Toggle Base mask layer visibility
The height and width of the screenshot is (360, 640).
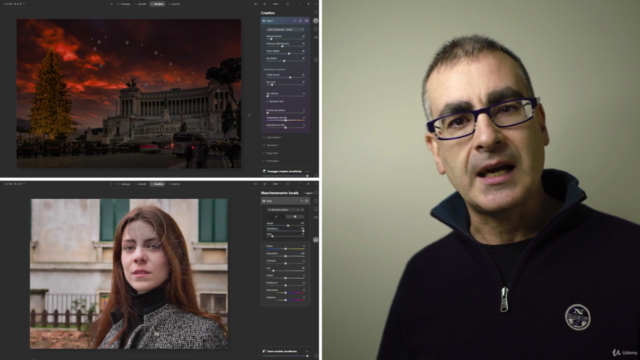coord(306,201)
